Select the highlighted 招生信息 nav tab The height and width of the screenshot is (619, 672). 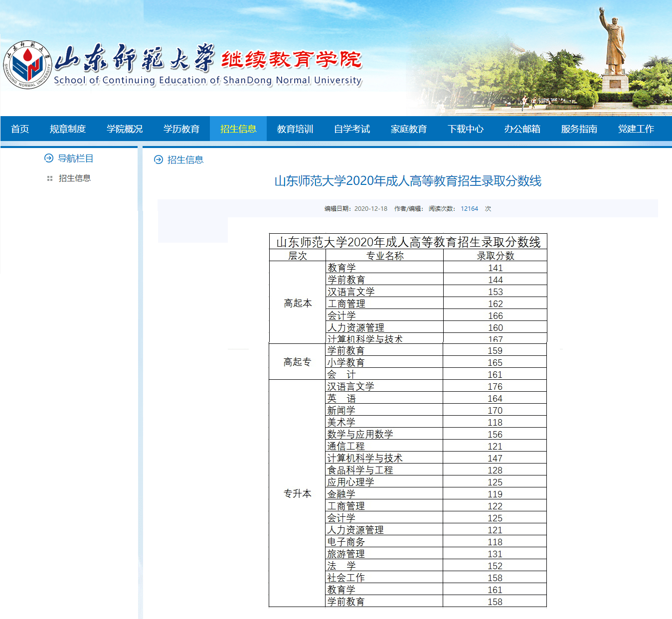click(238, 129)
